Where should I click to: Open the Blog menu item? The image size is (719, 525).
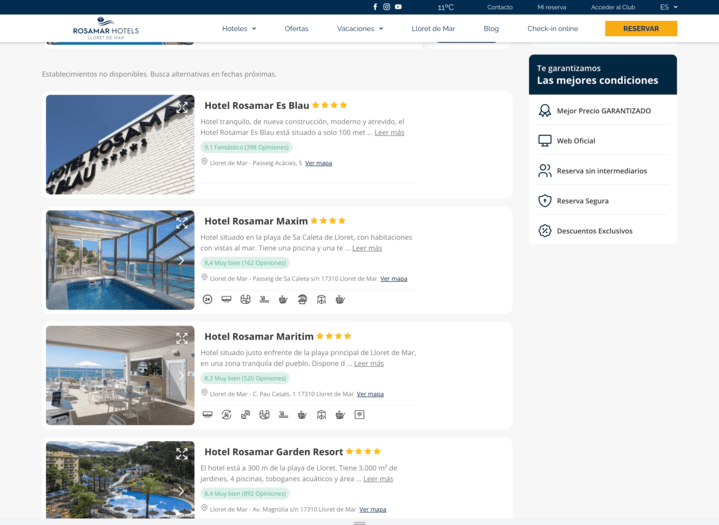491,28
